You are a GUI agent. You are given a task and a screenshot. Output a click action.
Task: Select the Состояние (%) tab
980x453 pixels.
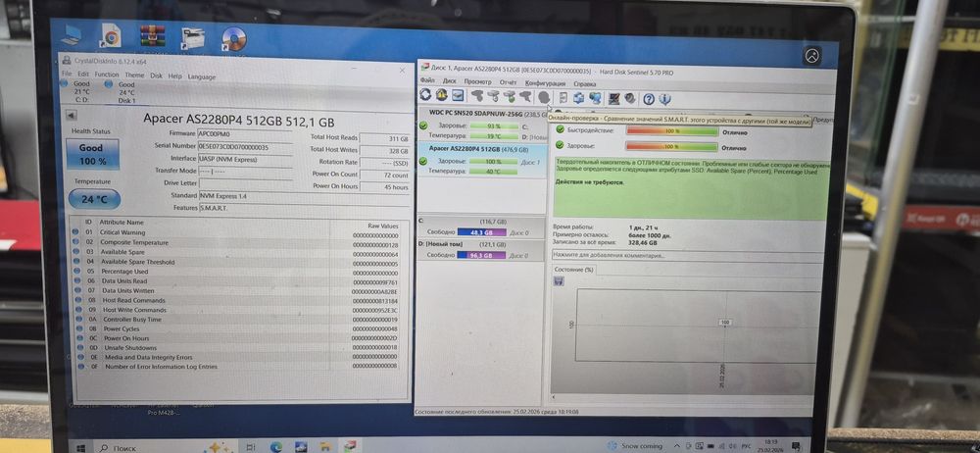coord(573,270)
